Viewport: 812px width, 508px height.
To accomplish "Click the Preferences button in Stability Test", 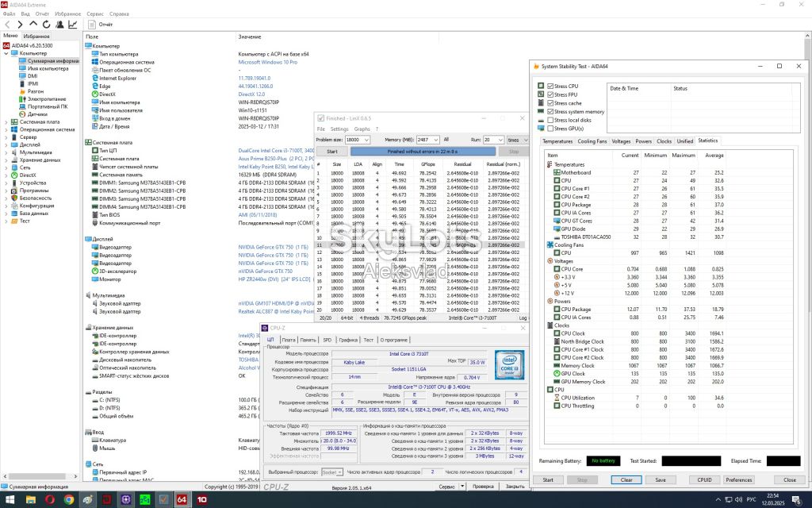I will point(738,480).
